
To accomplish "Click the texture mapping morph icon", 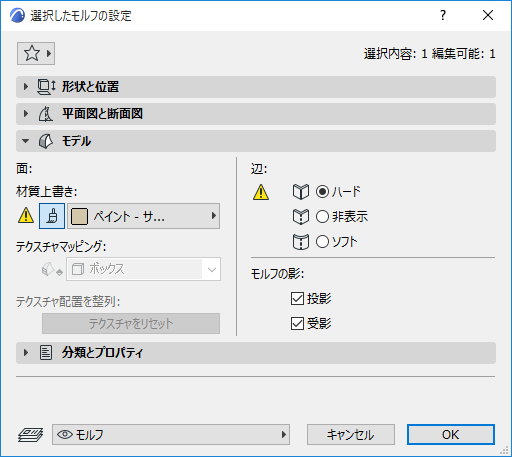I will click(52, 269).
